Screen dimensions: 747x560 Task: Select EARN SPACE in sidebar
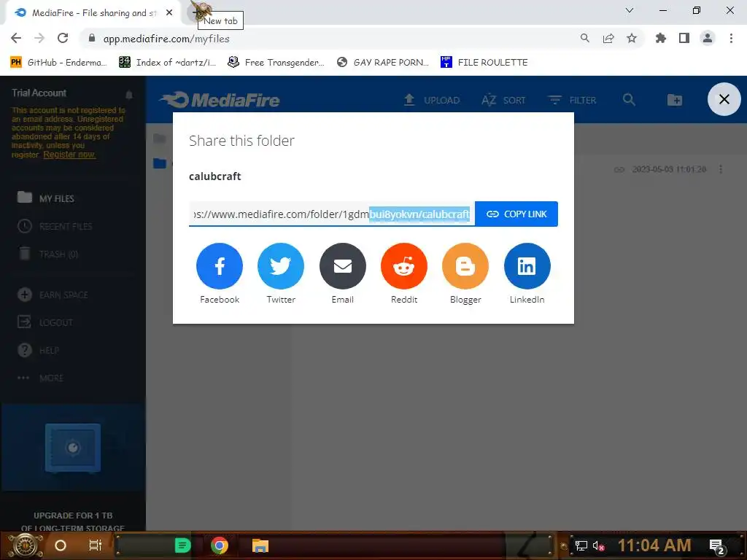53,295
